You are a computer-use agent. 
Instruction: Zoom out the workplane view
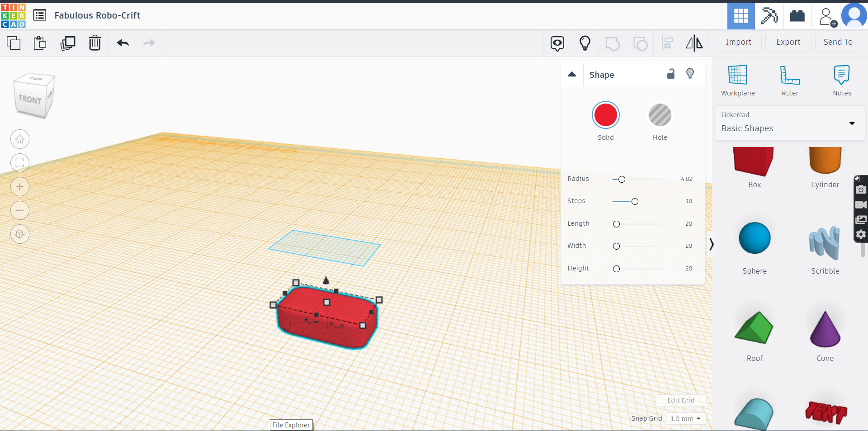point(20,210)
